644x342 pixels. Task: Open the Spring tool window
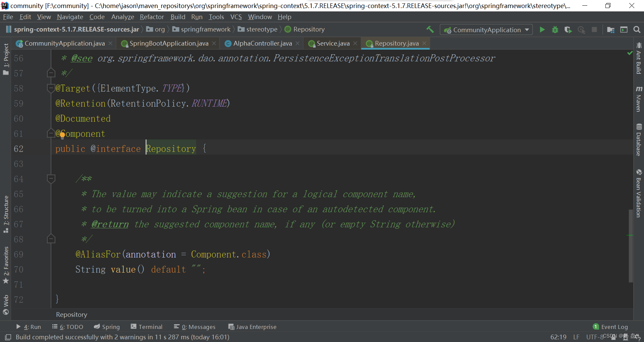tap(107, 327)
